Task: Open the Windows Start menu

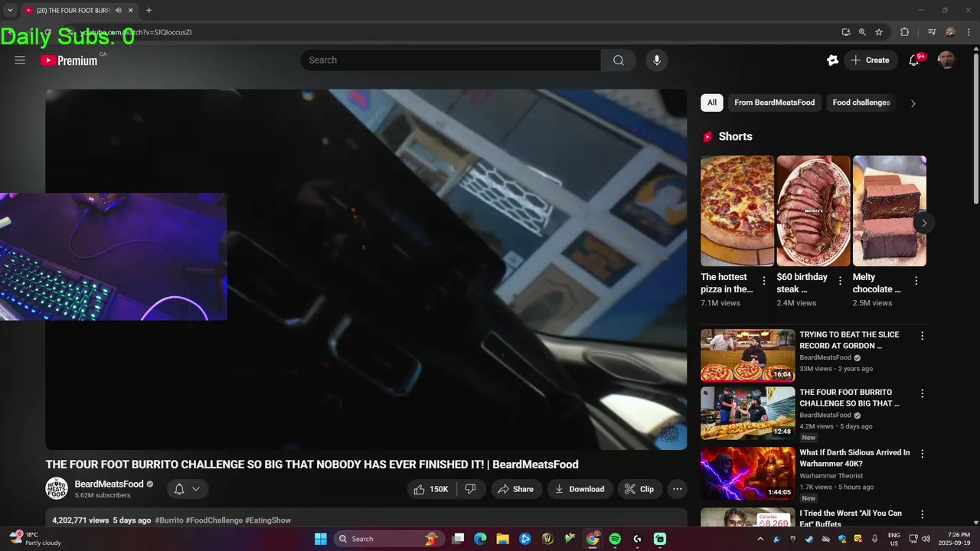Action: point(321,539)
